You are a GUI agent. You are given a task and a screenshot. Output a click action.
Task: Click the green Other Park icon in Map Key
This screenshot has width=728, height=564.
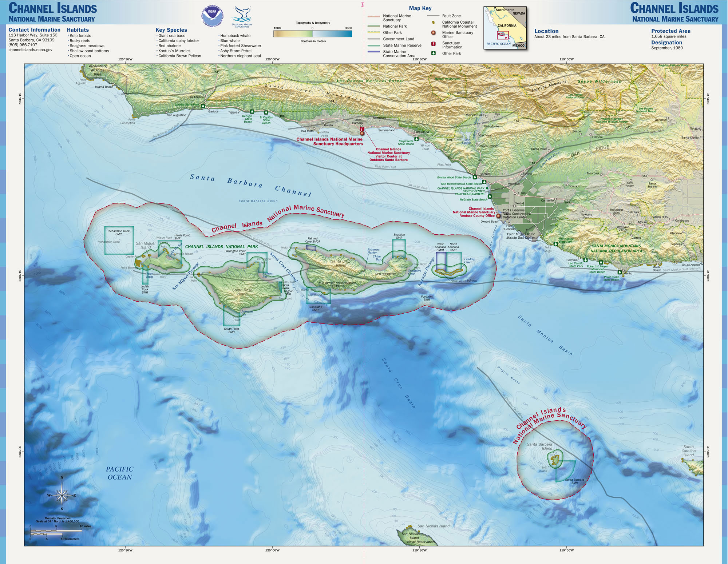[x=434, y=53]
